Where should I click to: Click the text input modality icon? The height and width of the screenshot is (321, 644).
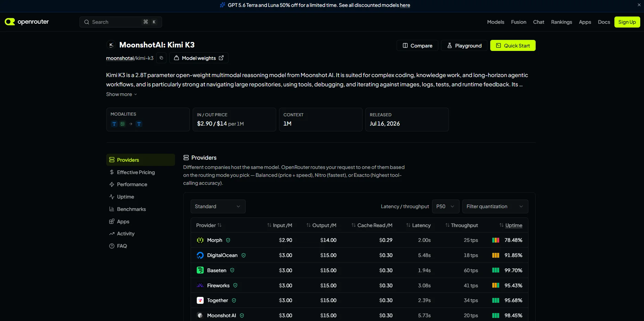coord(114,124)
